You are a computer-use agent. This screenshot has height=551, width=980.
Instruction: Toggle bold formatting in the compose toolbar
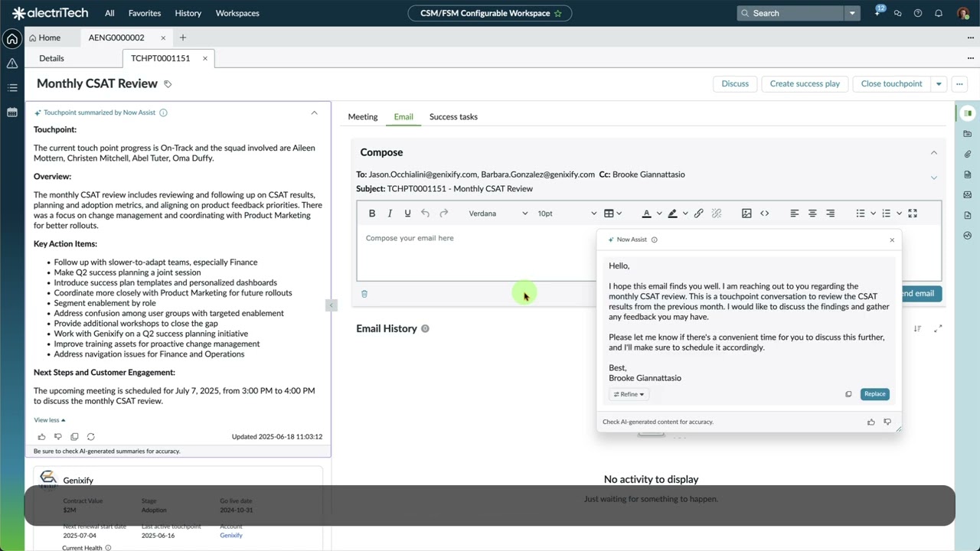[371, 213]
